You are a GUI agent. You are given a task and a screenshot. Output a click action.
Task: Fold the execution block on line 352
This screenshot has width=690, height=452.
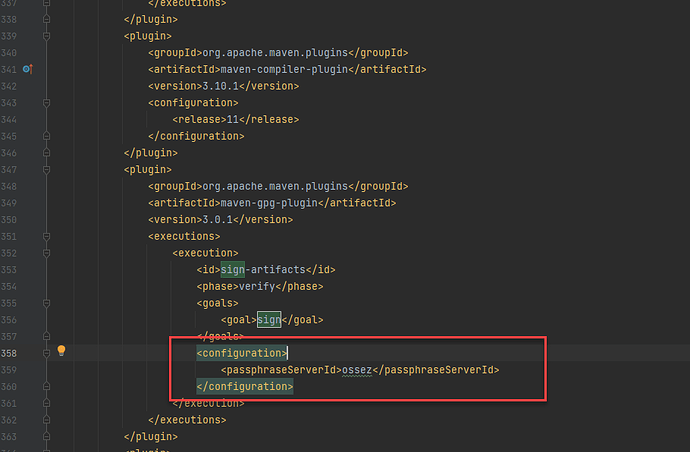(x=46, y=253)
